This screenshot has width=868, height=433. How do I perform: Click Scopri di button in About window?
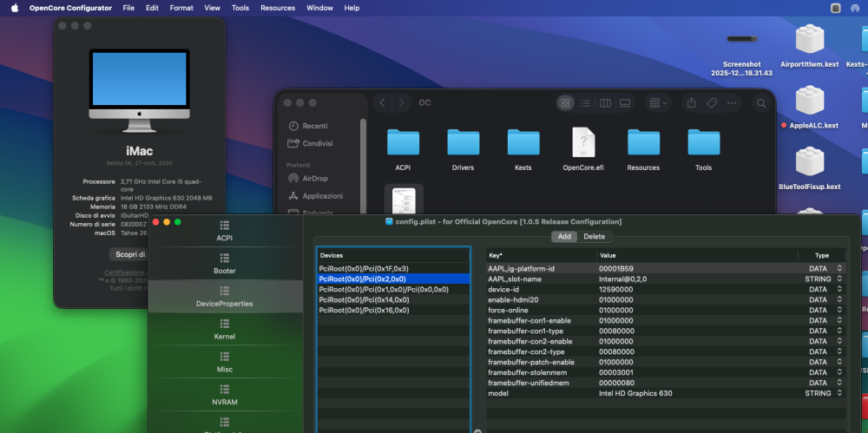tap(130, 254)
